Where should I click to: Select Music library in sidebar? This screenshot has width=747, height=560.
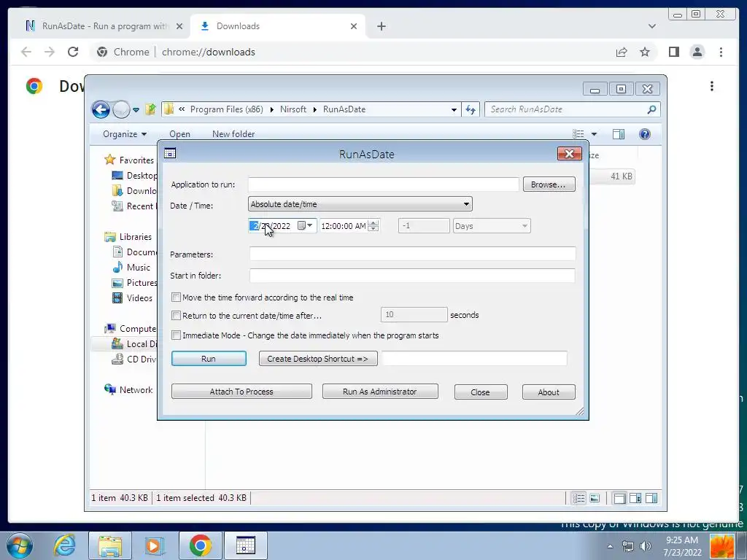131,267
